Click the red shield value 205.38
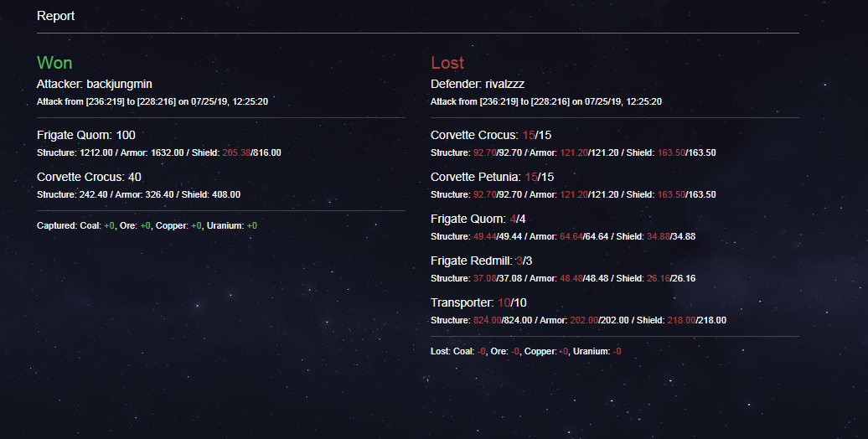Image resolution: width=868 pixels, height=439 pixels. tap(235, 152)
